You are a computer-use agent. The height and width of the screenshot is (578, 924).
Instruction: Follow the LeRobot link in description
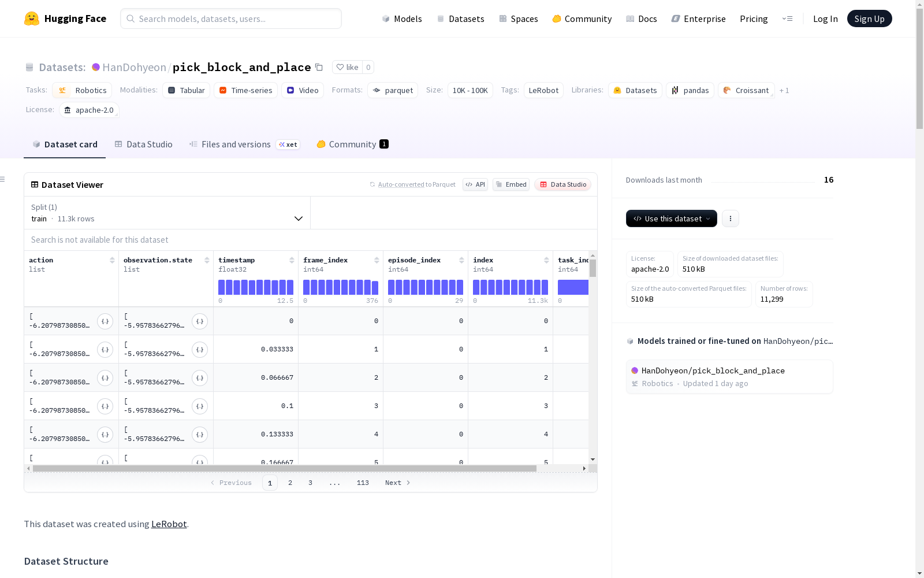coord(169,524)
